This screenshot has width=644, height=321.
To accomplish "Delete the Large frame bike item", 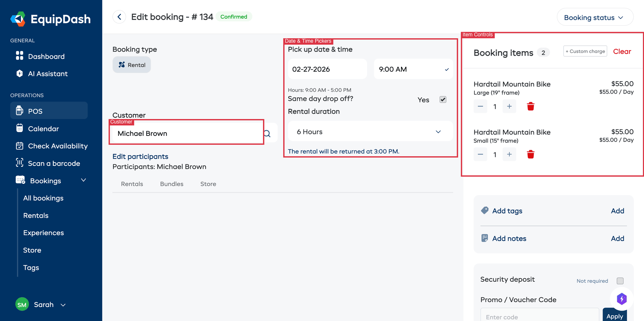I will click(x=531, y=107).
